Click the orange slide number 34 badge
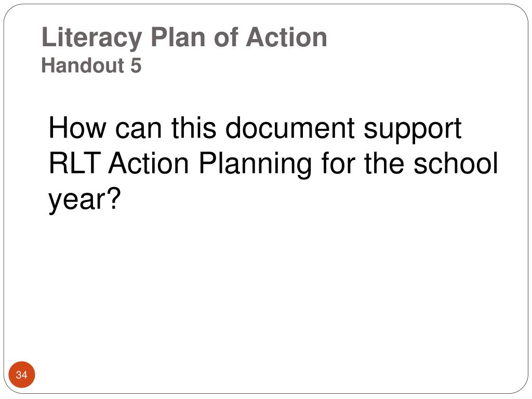The image size is (532, 399). coord(21,375)
